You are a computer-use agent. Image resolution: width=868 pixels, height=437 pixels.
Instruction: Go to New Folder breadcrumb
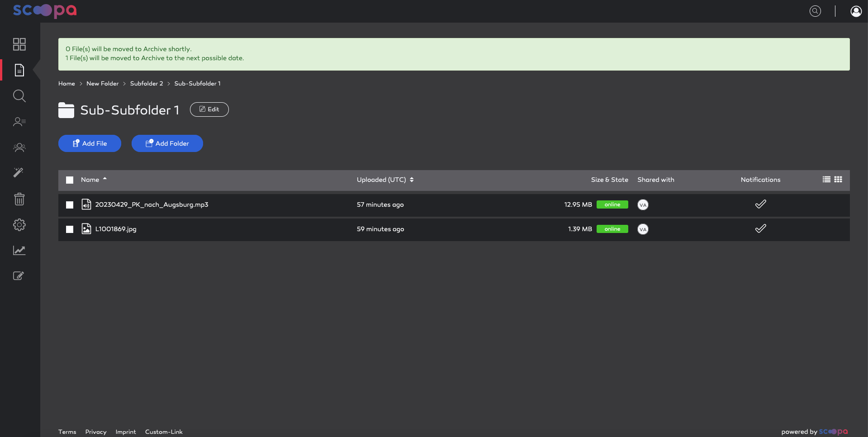point(103,84)
